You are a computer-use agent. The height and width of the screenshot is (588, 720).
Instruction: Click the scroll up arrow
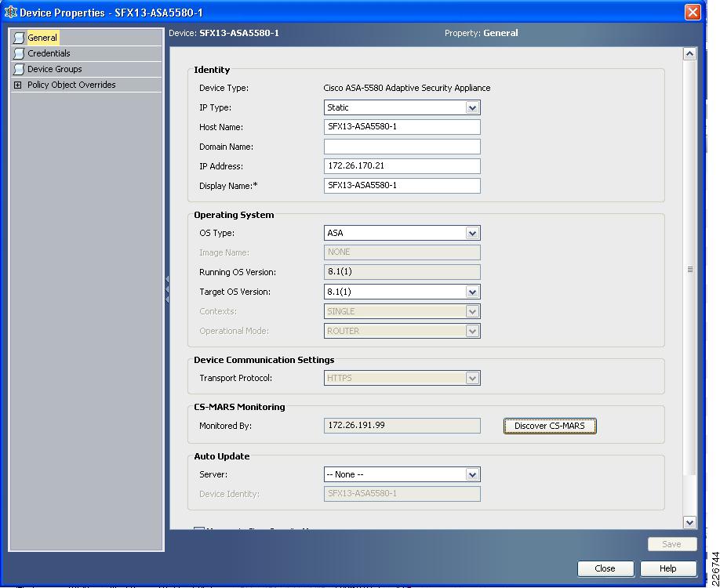[689, 54]
